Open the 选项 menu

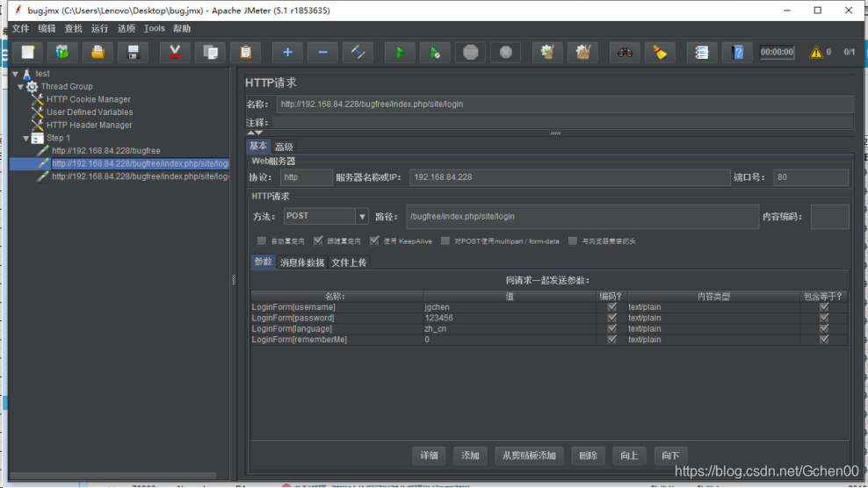127,28
